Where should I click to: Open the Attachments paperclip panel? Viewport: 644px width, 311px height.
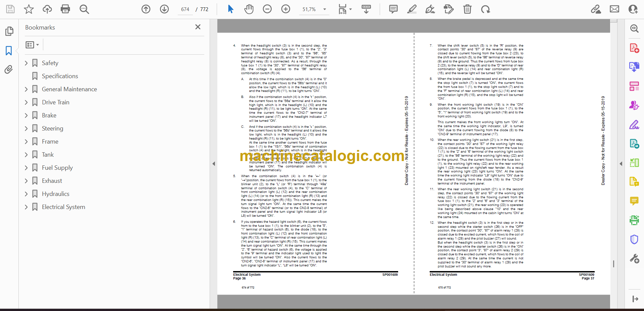click(9, 69)
